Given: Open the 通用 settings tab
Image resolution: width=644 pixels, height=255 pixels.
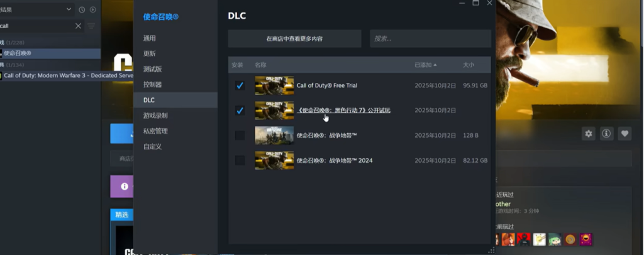Looking at the screenshot, I should click(150, 38).
